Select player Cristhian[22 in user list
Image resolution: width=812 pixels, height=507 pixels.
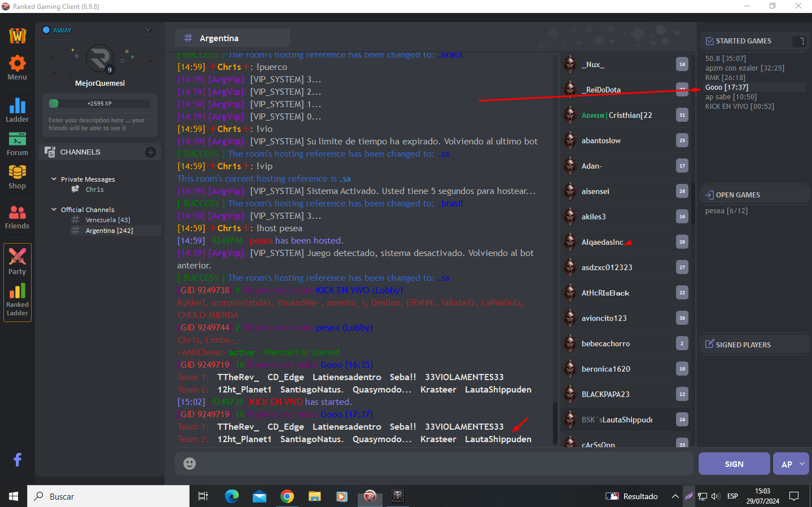pyautogui.click(x=617, y=115)
